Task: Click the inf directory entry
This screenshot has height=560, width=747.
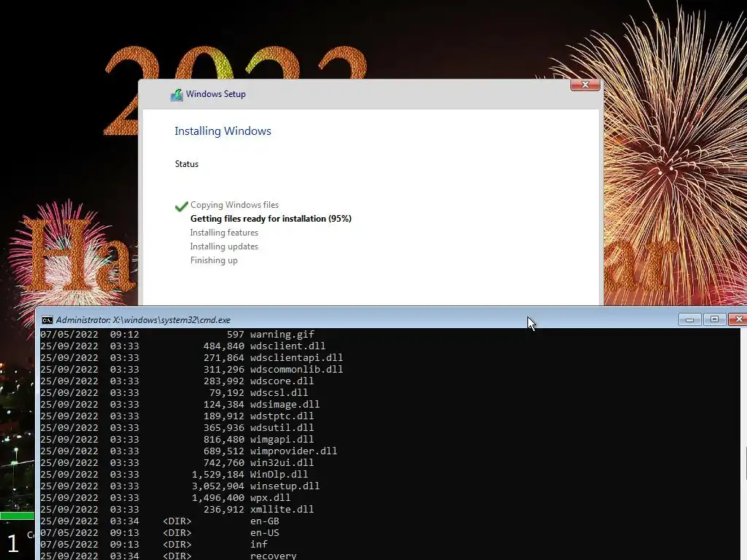Action: click(259, 544)
